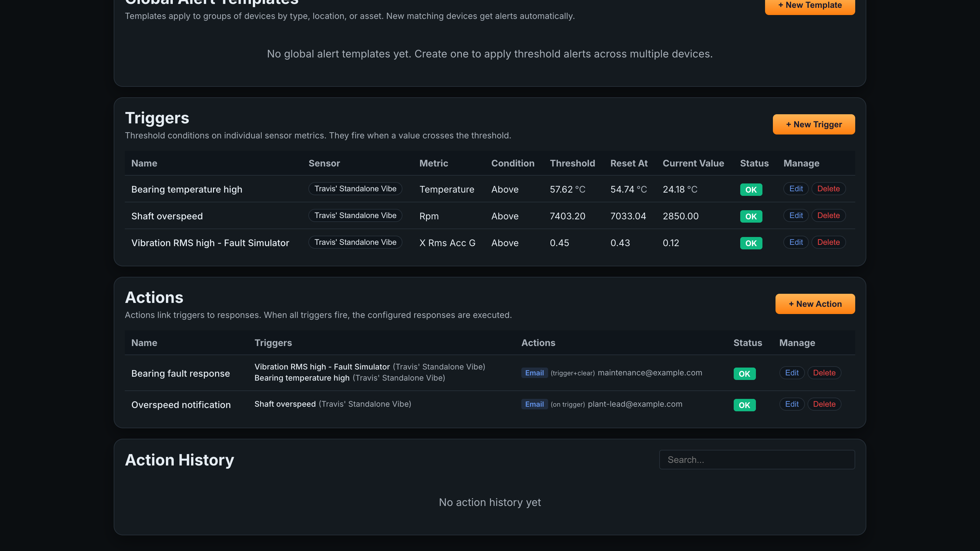The height and width of the screenshot is (551, 980).
Task: Add a new action via New Action
Action: click(x=815, y=304)
